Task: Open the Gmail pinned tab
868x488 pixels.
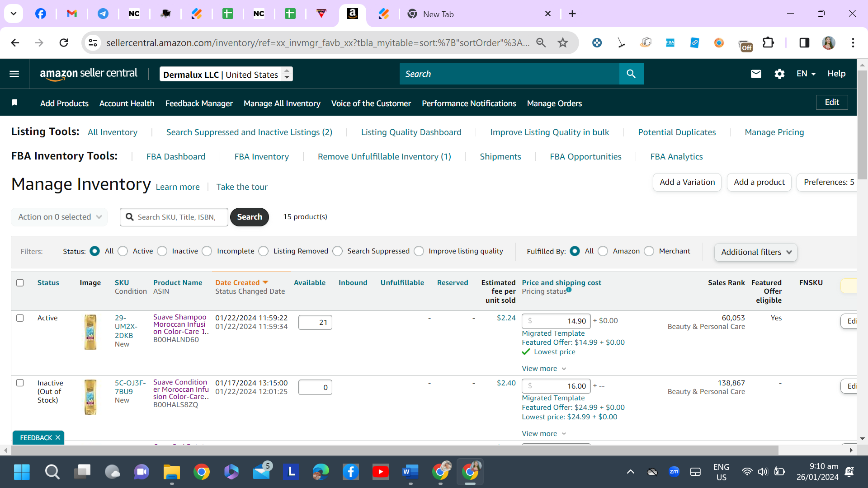Action: pos(72,14)
